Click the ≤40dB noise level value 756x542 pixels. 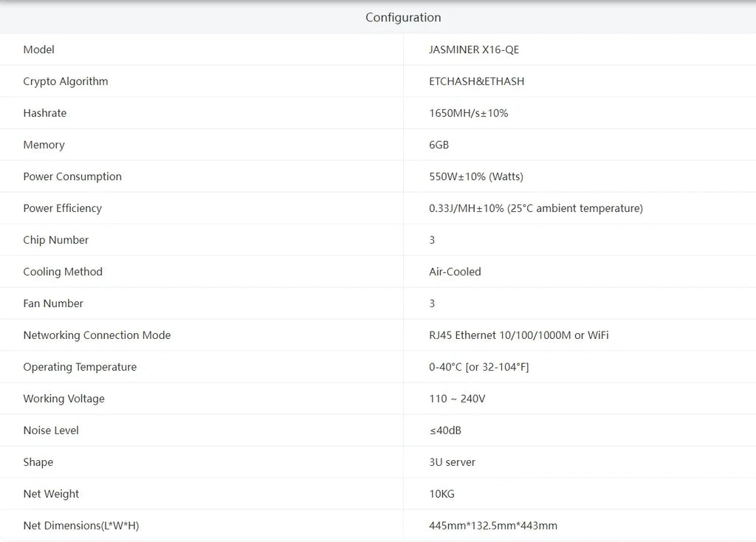point(444,431)
